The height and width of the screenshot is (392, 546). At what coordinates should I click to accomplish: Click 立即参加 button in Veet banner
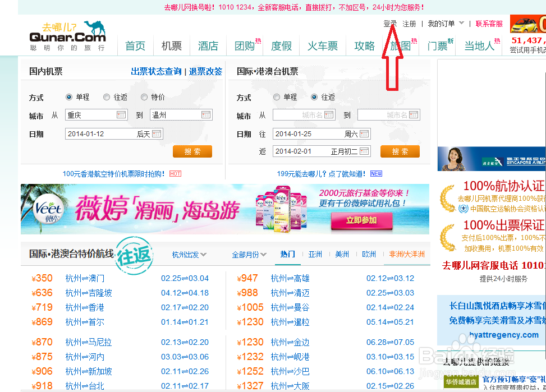tap(361, 220)
